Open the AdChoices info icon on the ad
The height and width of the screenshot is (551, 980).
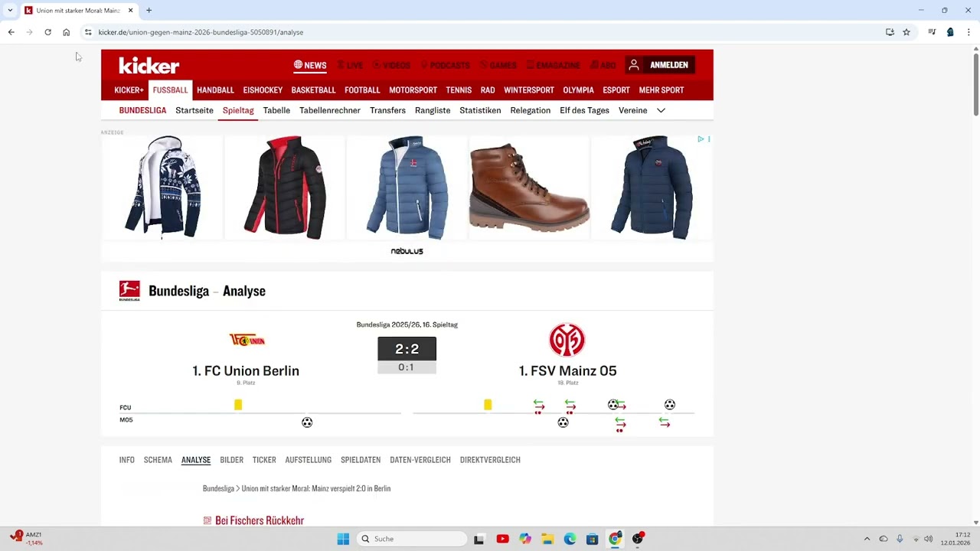point(701,139)
